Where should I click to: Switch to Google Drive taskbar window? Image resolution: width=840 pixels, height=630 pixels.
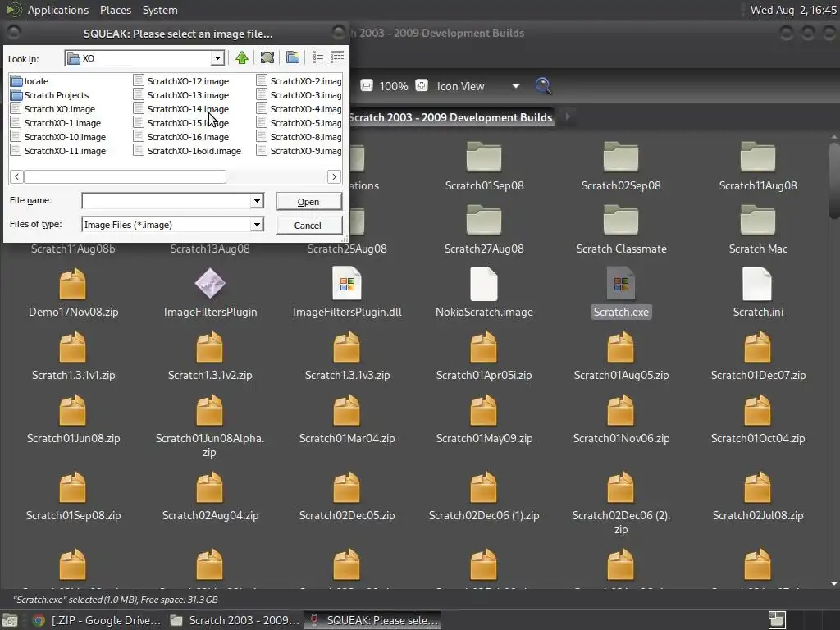97,620
